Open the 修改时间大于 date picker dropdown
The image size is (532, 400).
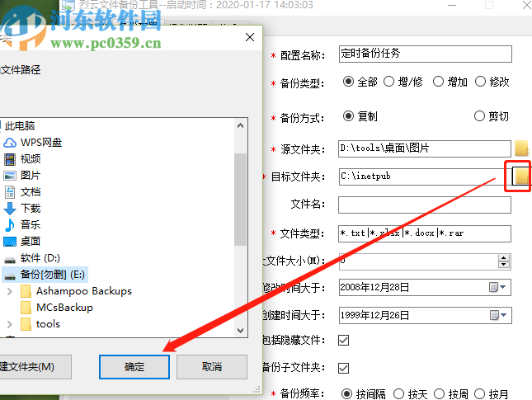click(497, 287)
